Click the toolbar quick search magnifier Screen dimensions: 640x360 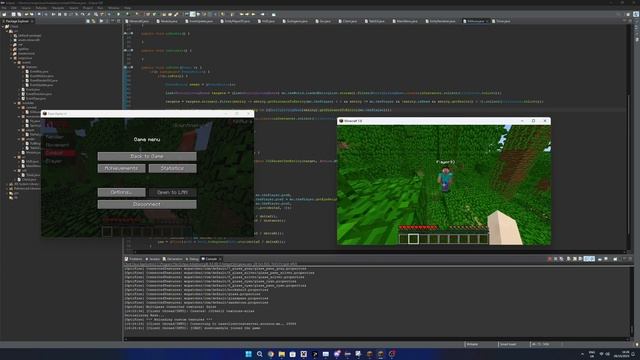618,14
